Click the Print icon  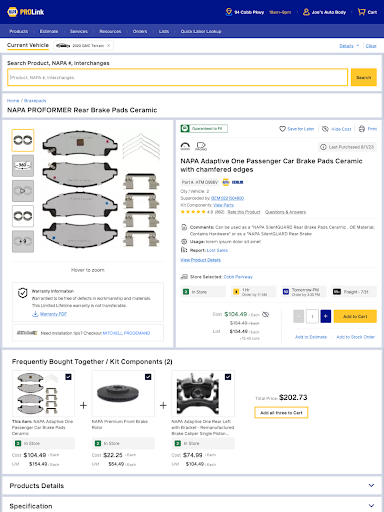coord(362,129)
